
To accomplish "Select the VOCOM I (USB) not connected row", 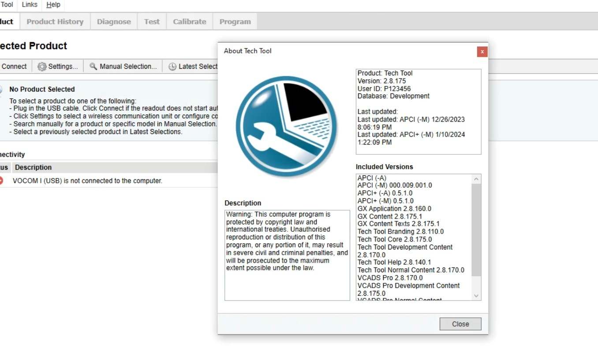I will (x=108, y=181).
